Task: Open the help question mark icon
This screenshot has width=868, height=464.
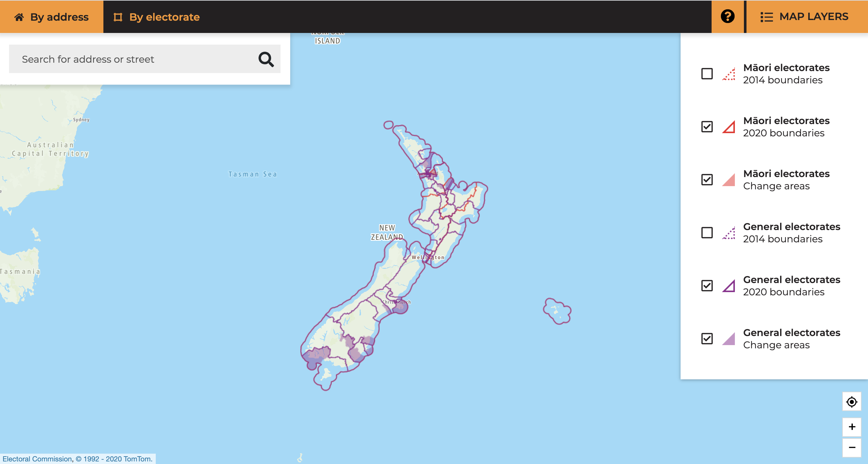Action: coord(727,16)
